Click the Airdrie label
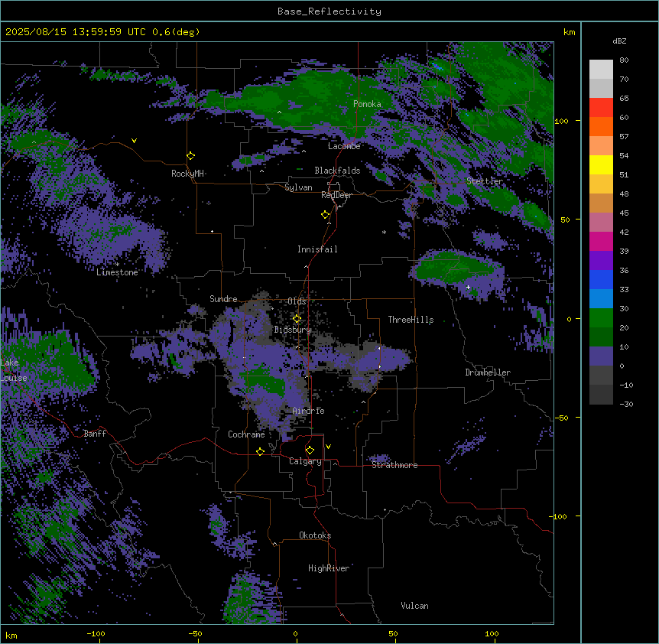659x644 pixels. tap(309, 411)
